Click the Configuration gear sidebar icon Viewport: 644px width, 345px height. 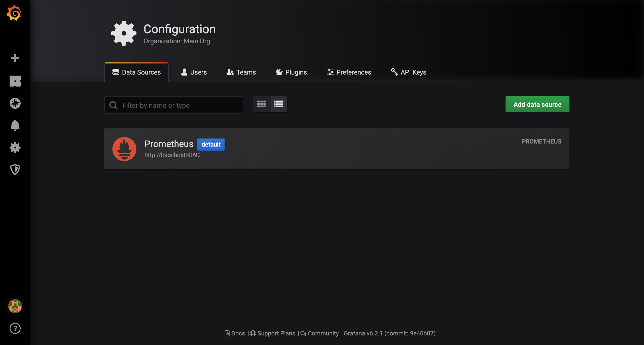[x=15, y=148]
